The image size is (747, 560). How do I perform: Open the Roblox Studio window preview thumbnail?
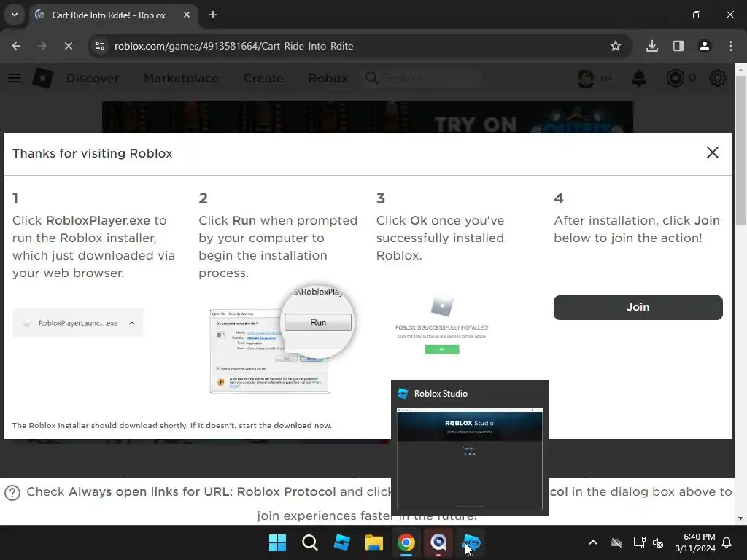tap(470, 459)
